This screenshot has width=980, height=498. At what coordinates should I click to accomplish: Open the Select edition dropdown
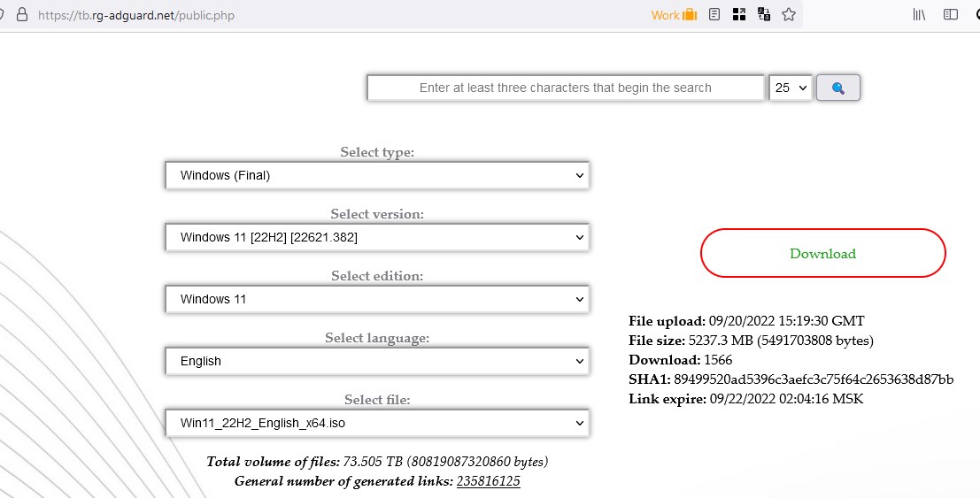point(377,299)
